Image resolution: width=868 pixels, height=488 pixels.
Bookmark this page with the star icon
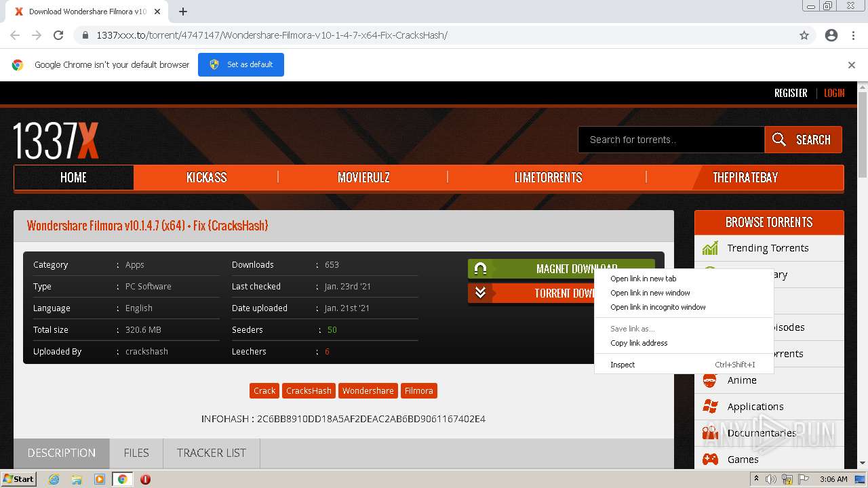(804, 35)
